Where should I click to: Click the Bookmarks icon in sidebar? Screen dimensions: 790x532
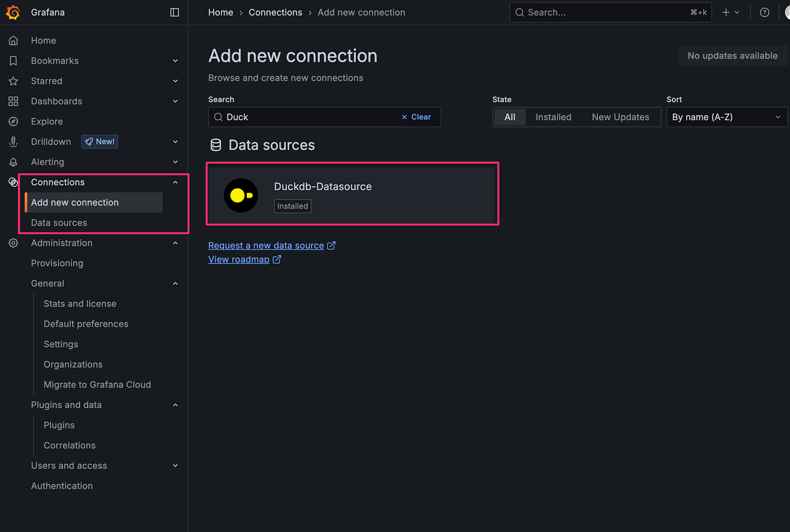pyautogui.click(x=13, y=61)
